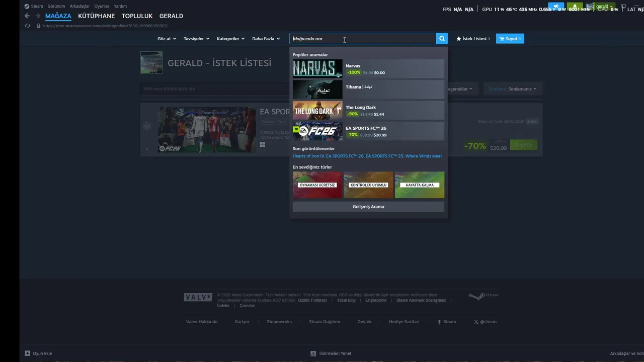Select Narvas from popular searches
644x362 pixels.
[368, 69]
